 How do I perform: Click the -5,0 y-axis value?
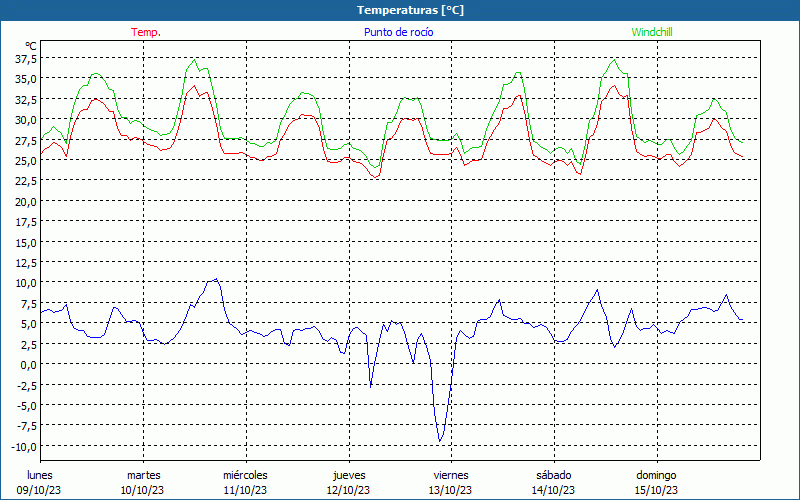(x=25, y=406)
